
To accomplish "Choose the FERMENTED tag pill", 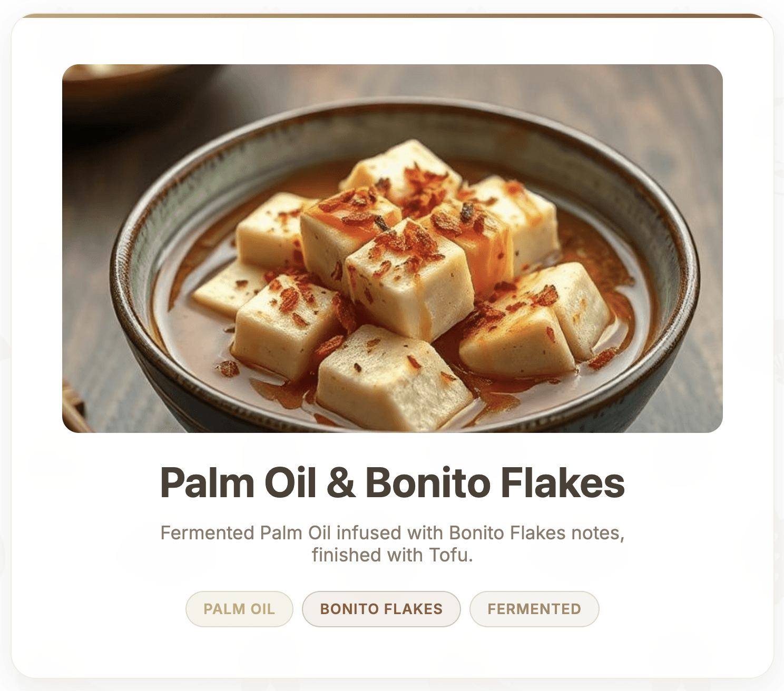I will [x=534, y=609].
